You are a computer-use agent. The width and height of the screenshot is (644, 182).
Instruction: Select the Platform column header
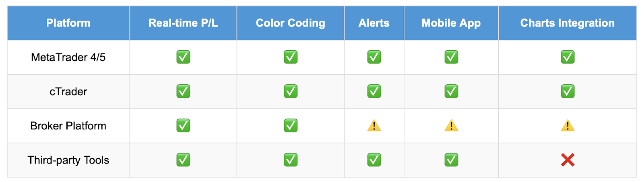coord(68,23)
